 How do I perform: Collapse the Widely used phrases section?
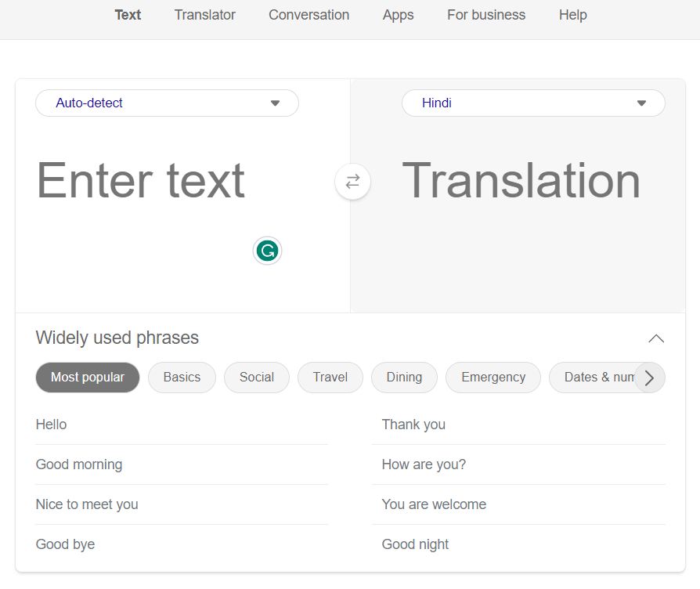coord(656,338)
